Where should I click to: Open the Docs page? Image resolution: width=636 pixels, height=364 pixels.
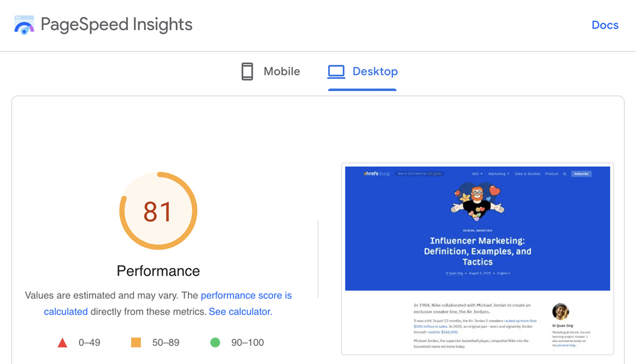605,25
